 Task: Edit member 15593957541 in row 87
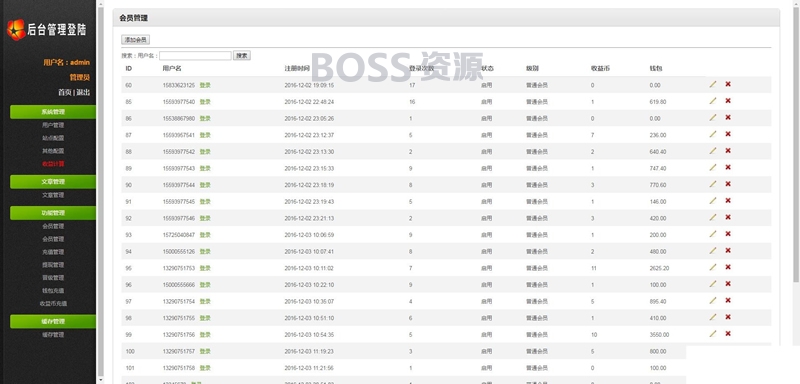point(713,134)
